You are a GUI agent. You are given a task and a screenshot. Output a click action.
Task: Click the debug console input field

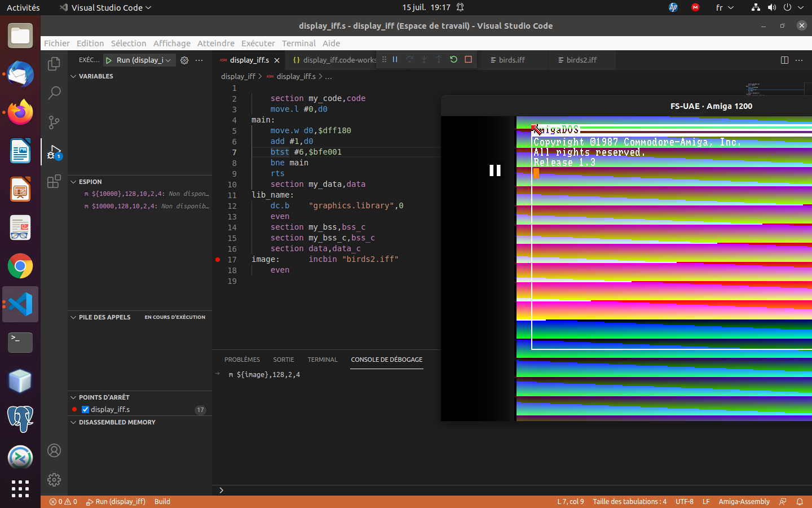[513, 490]
